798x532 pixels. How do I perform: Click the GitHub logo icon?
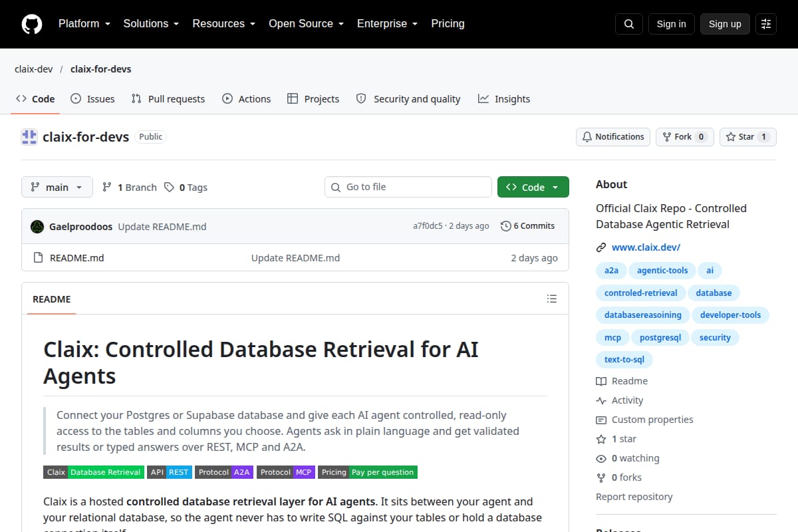point(32,24)
